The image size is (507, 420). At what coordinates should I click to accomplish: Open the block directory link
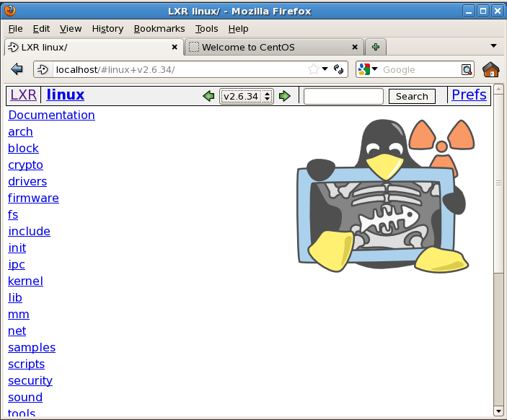[x=23, y=148]
